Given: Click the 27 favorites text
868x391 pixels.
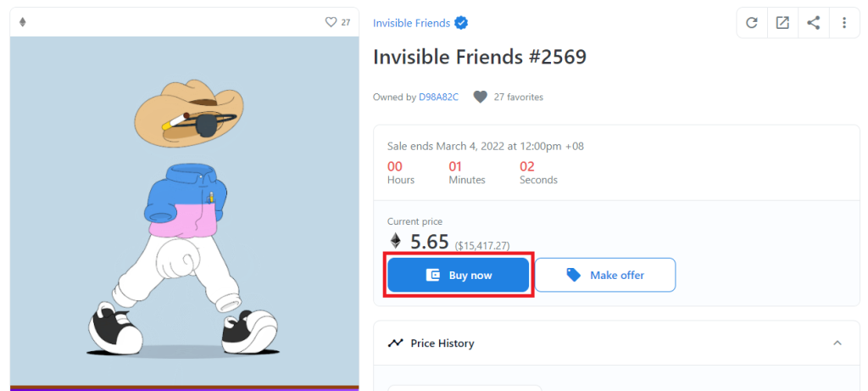Looking at the screenshot, I should point(519,97).
